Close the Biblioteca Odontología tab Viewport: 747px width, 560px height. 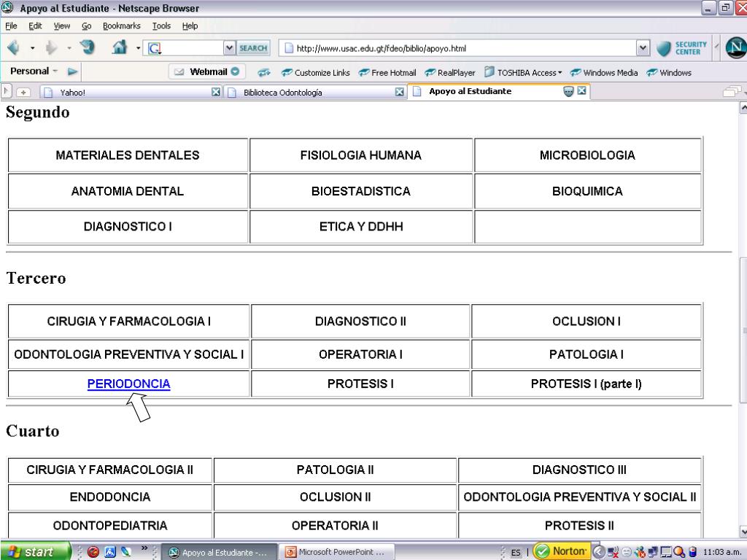pyautogui.click(x=399, y=92)
